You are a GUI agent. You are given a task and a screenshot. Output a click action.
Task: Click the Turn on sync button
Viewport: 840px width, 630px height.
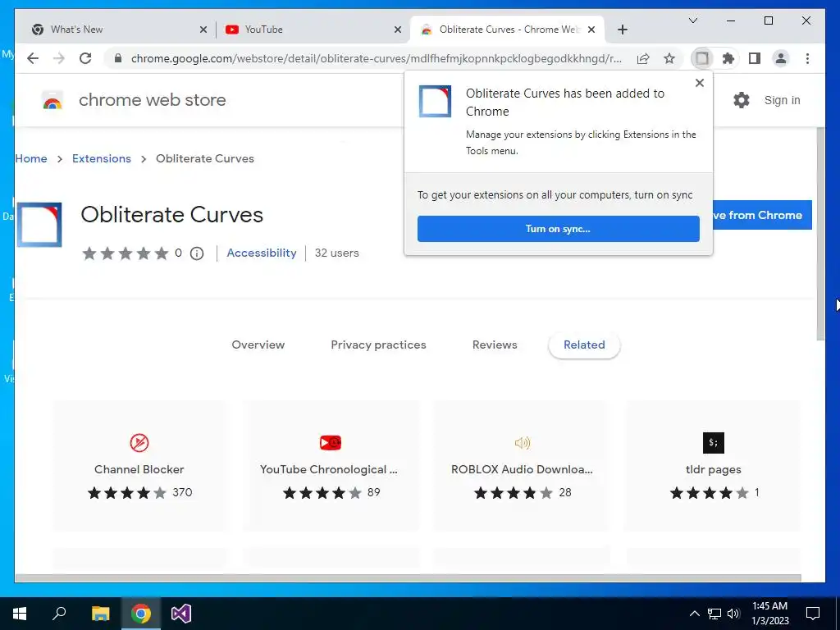[558, 229]
